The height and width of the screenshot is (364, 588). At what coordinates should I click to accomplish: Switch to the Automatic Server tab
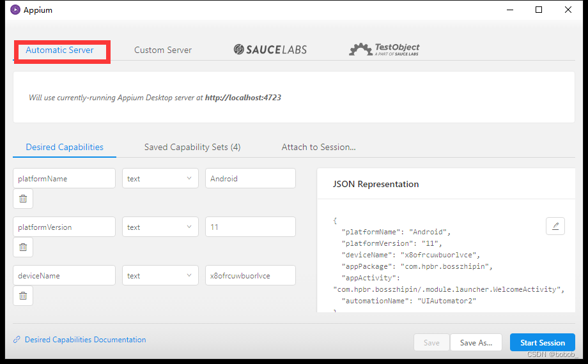tap(59, 50)
